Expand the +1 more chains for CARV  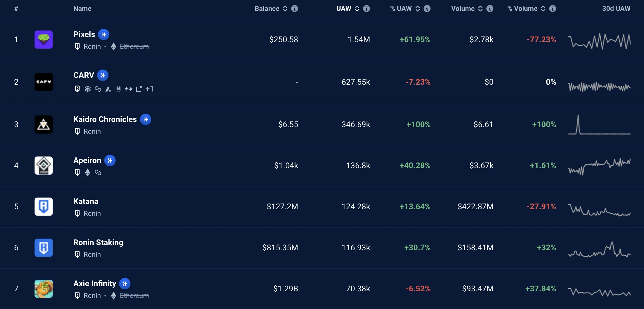pos(149,89)
